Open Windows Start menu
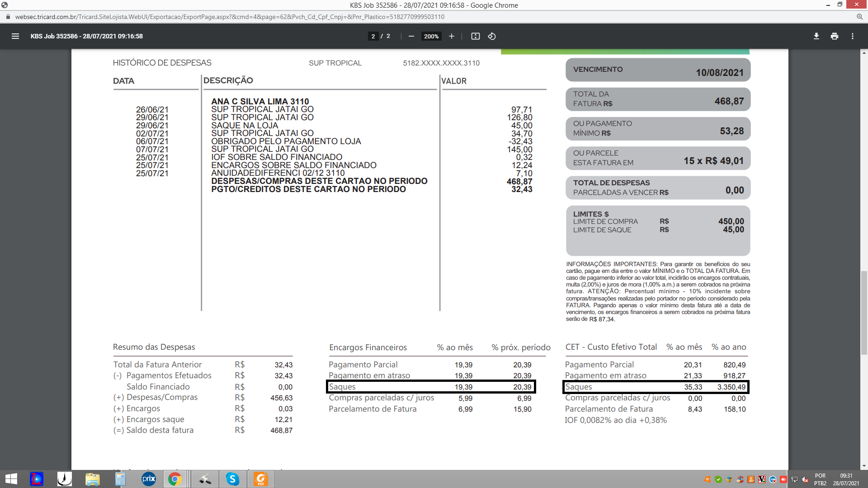Image resolution: width=868 pixels, height=488 pixels. 11,479
